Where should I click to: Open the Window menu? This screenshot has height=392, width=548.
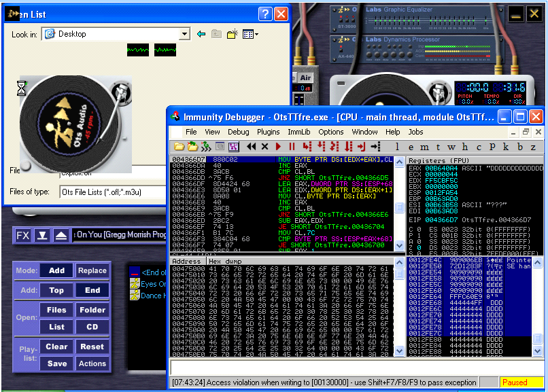point(364,132)
